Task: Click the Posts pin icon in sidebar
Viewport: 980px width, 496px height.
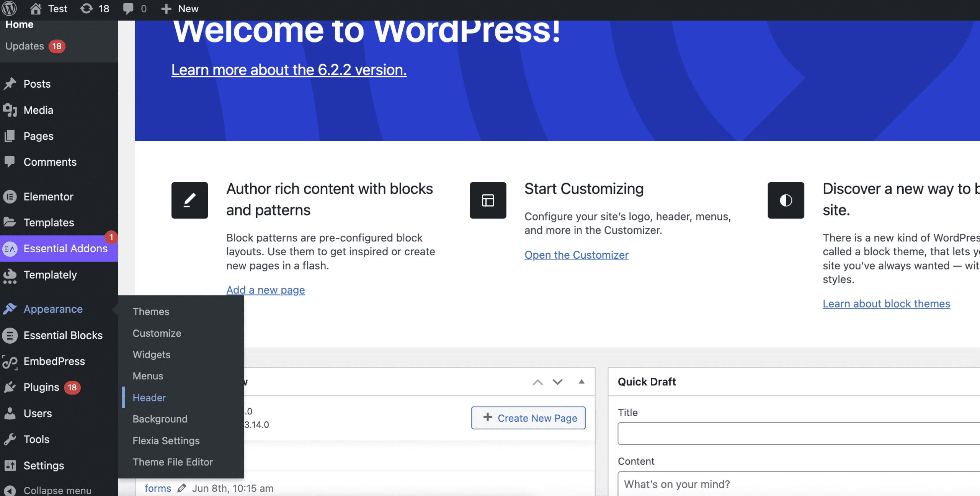Action: coord(10,83)
